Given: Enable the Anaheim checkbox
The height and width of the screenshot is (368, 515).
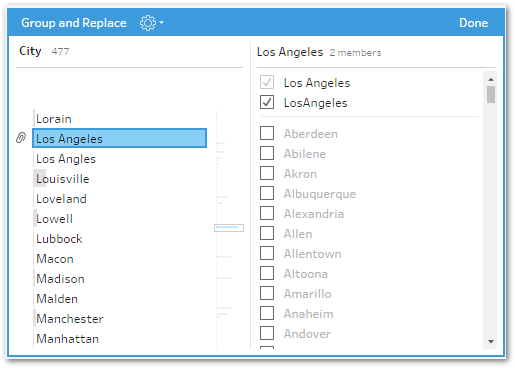Looking at the screenshot, I should point(267,313).
